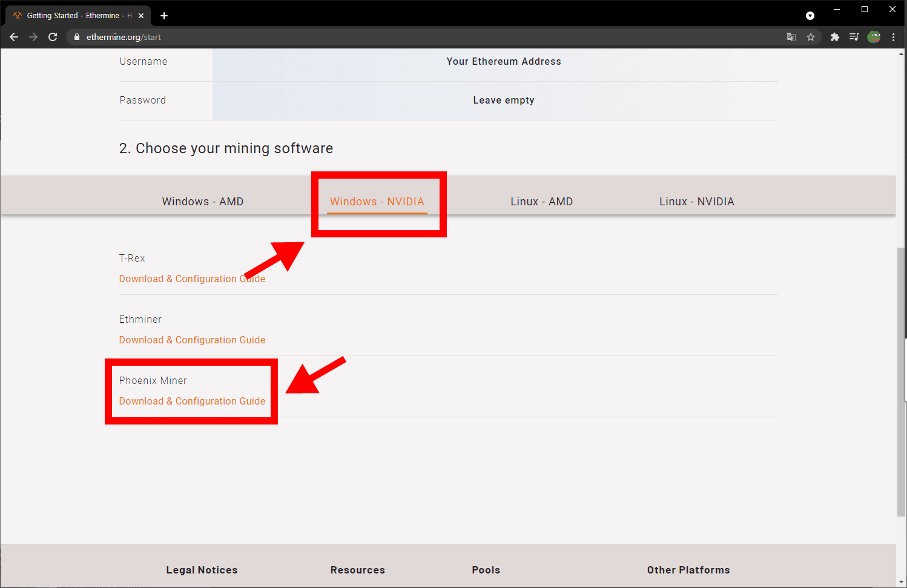Click the scrollbar up arrow

pos(901,54)
